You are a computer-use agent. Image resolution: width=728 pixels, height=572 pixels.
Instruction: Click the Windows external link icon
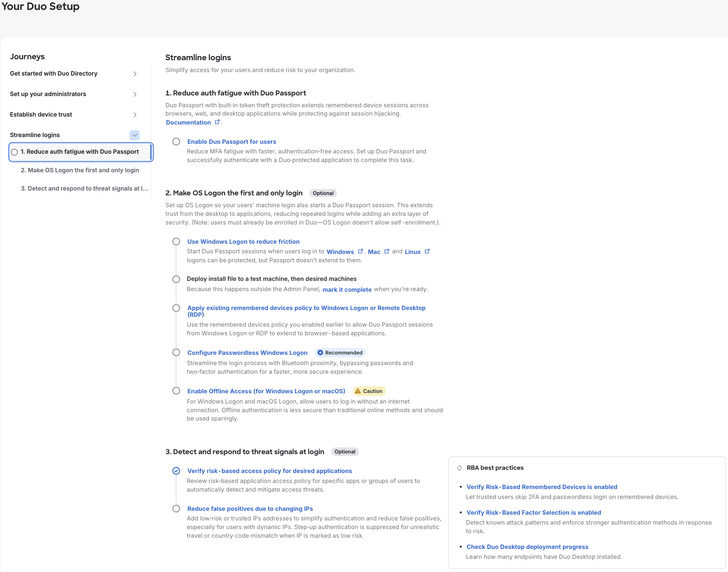361,251
